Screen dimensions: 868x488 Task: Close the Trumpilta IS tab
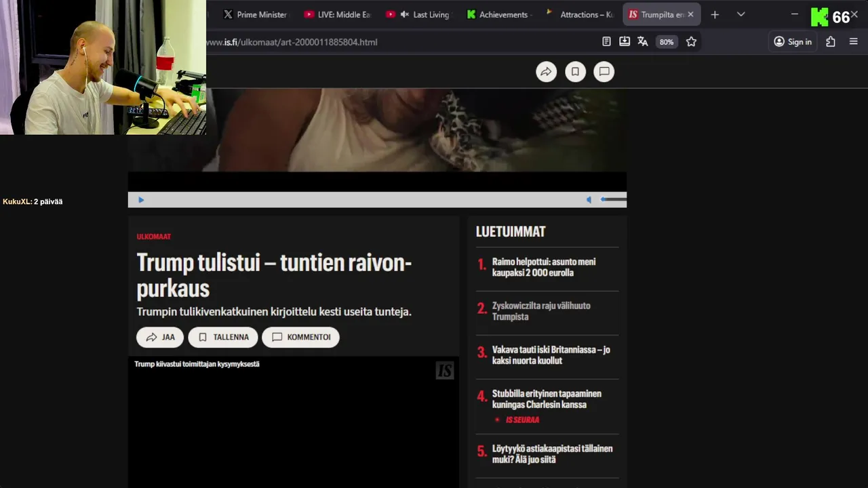coord(690,14)
